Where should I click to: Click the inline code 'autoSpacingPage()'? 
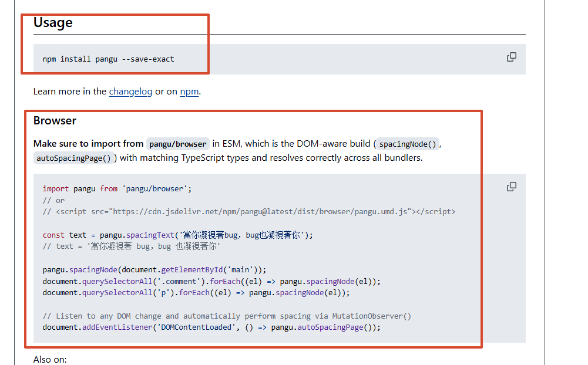click(x=73, y=158)
